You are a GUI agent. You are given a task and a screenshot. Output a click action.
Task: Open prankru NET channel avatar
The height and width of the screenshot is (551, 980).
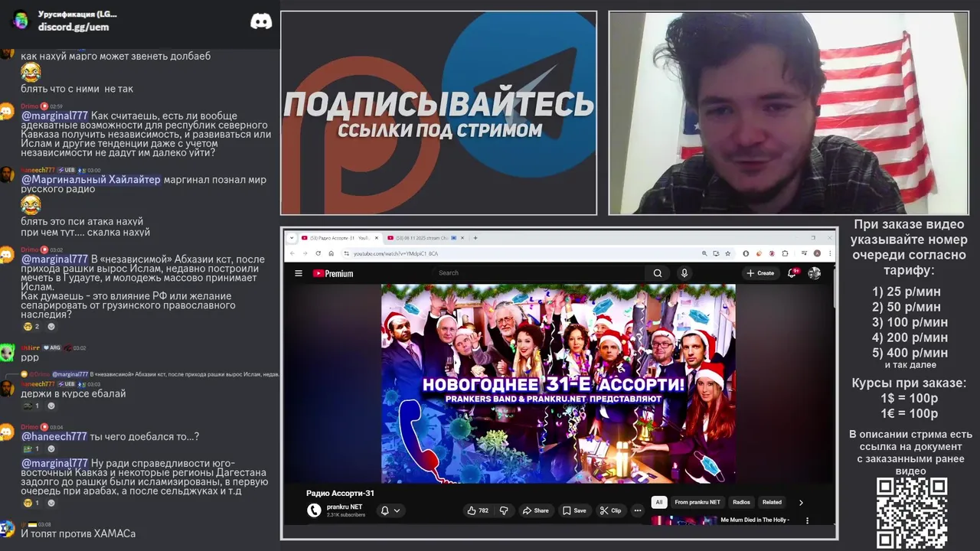314,510
